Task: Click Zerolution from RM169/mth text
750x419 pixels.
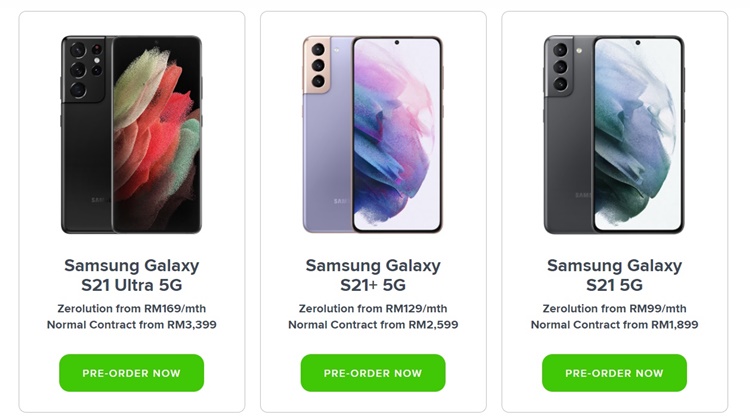Action: [132, 309]
